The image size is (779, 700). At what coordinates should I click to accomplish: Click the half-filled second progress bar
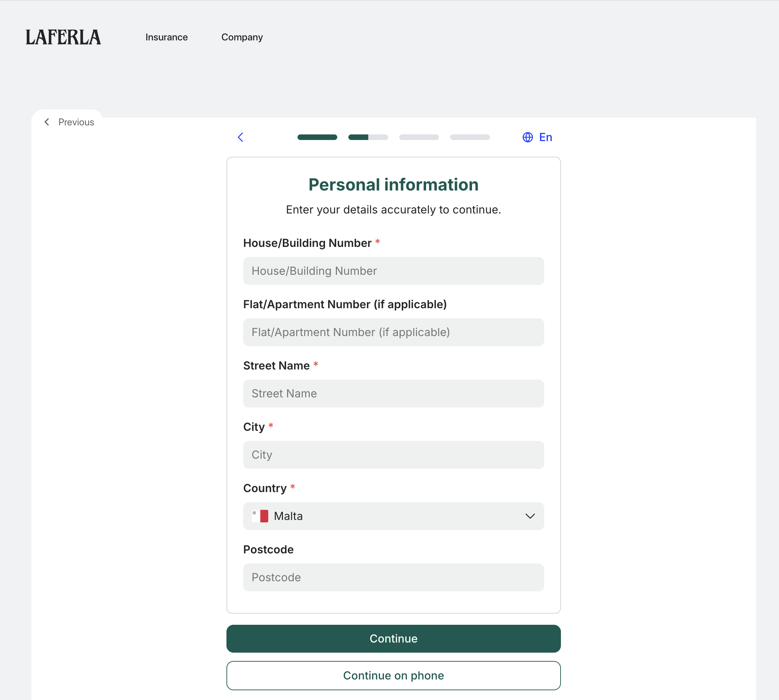(x=368, y=137)
